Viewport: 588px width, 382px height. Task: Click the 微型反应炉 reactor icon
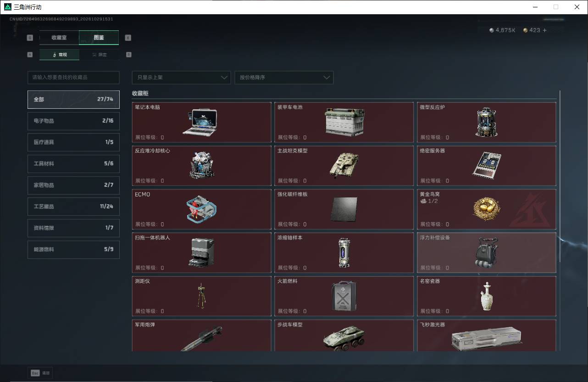486,122
